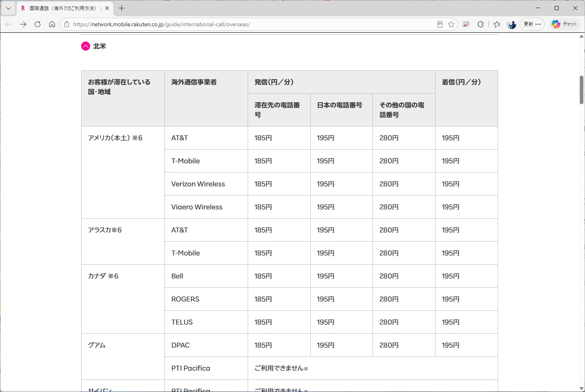585x392 pixels.
Task: Open immersive reader icon in address bar
Action: point(440,24)
